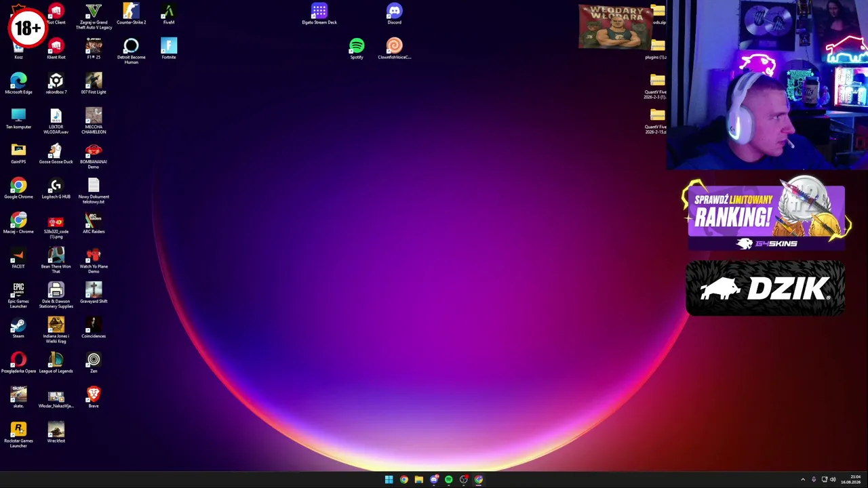Select the Brave browser desktop shortcut
Screen dimensions: 868x488
click(94, 398)
